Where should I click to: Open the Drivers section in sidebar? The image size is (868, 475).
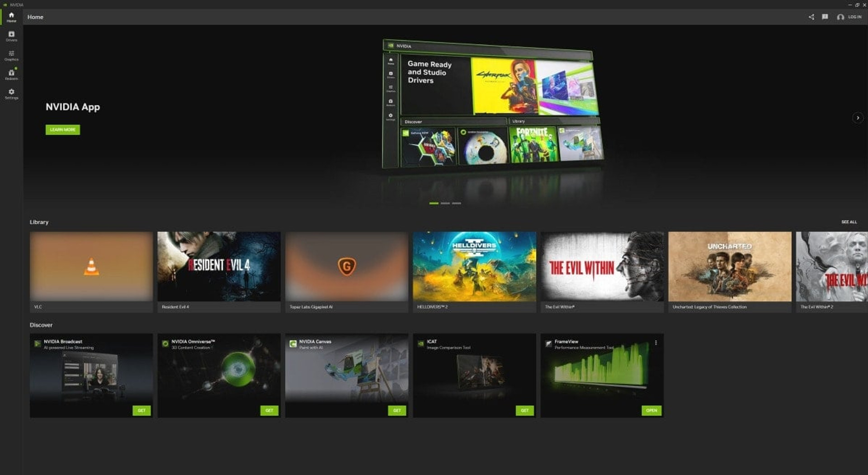point(11,36)
